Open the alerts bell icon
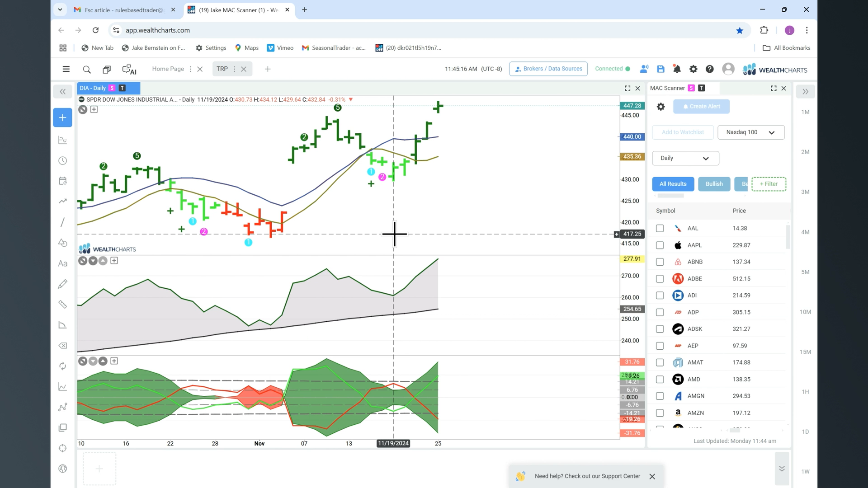Screen dimensions: 868x488 coord(677,69)
